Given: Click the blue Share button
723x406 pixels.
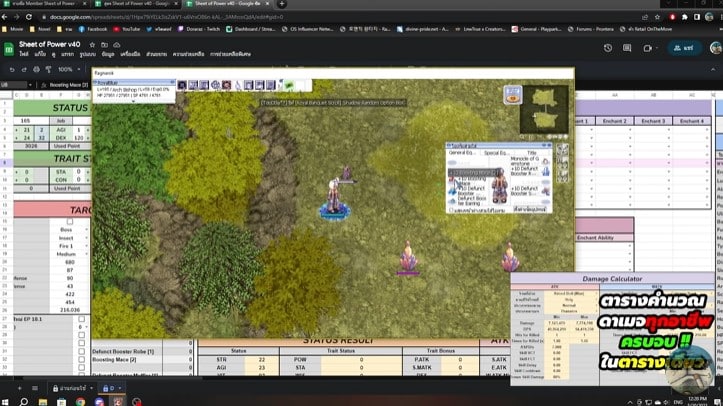Looking at the screenshot, I should pyautogui.click(x=684, y=48).
